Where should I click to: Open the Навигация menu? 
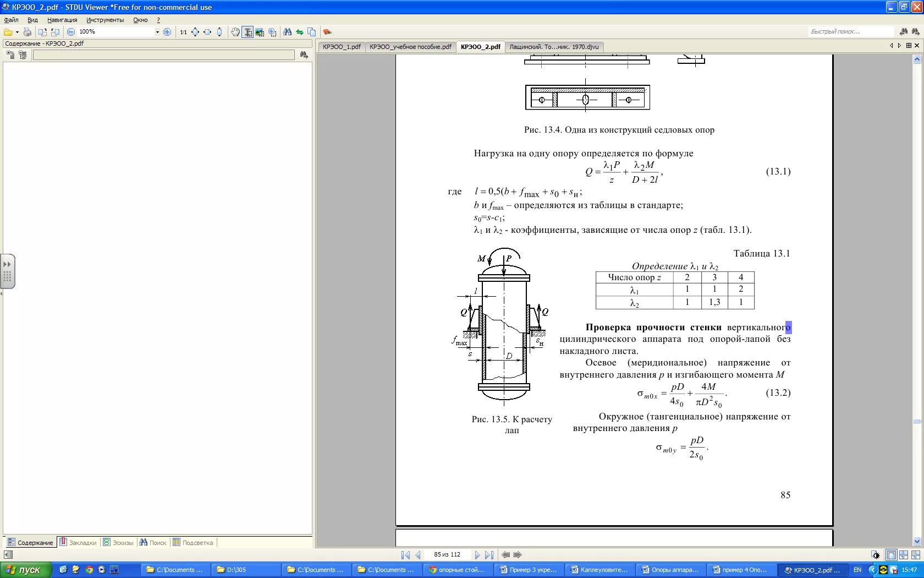[62, 20]
